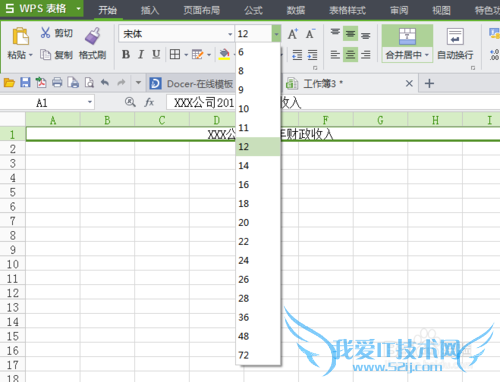Toggle left horizontal alignment
This screenshot has width=500, height=382.
click(335, 54)
